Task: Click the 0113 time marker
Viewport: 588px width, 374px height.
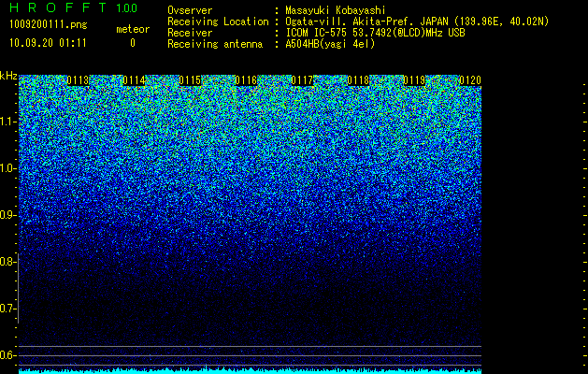Action: click(78, 80)
